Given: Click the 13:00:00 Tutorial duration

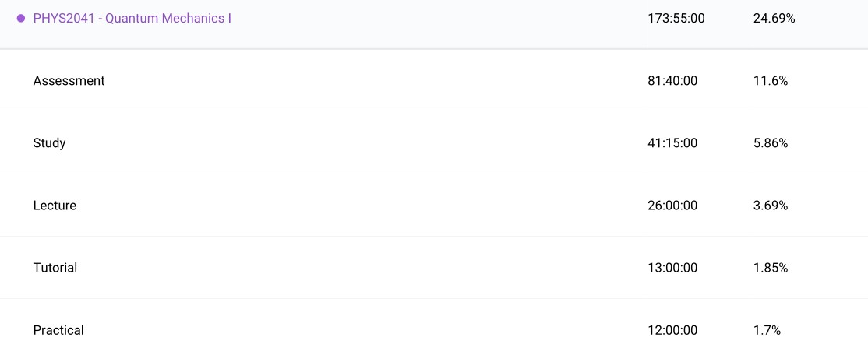Looking at the screenshot, I should pyautogui.click(x=672, y=268).
